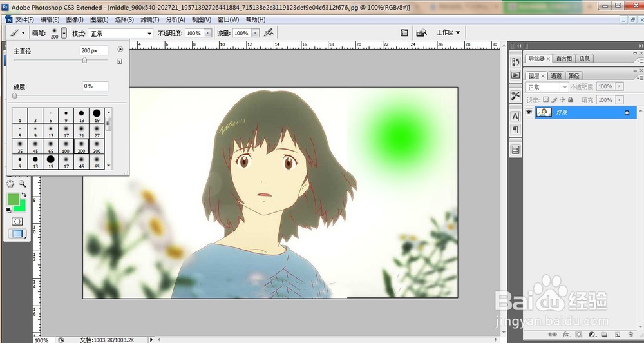Create new preset from this brush

coord(120,62)
